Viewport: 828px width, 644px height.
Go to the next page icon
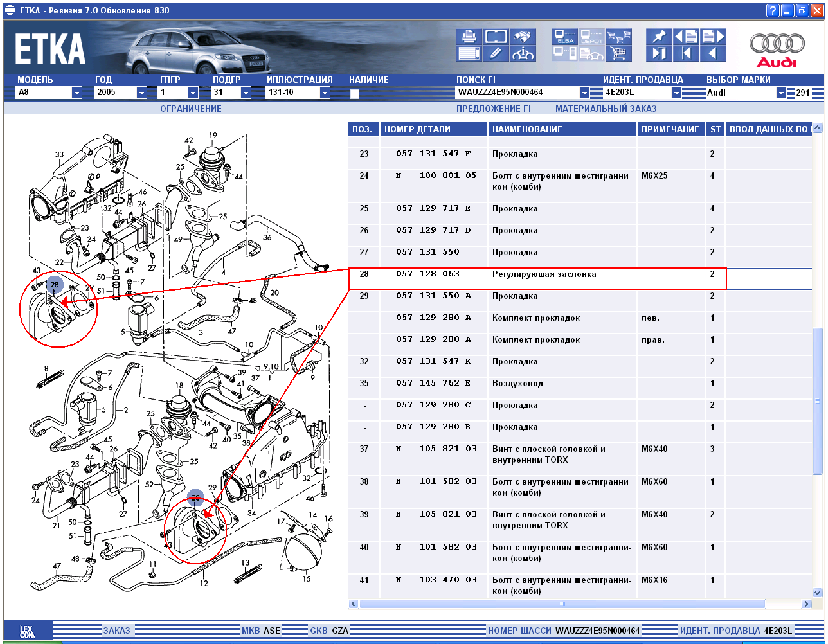(713, 37)
